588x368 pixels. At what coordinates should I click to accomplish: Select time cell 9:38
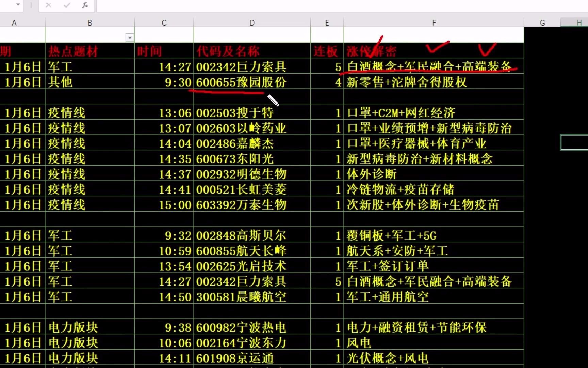pos(164,327)
